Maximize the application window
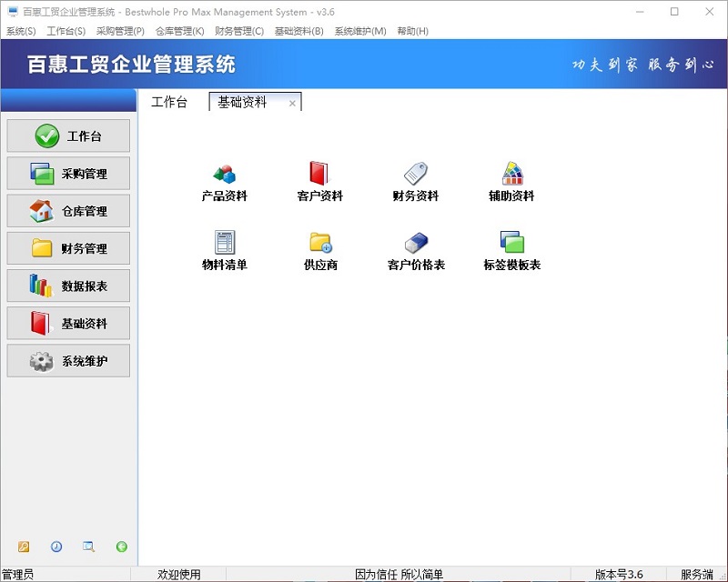 pyautogui.click(x=674, y=12)
